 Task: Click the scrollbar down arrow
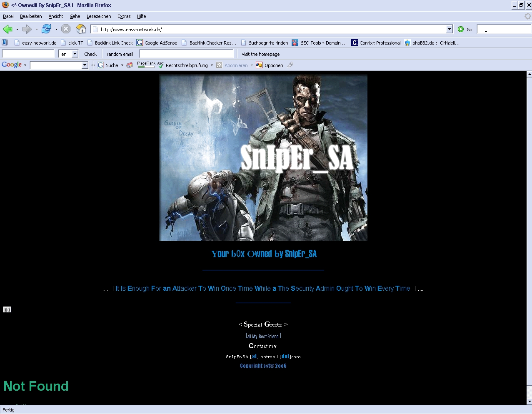pos(529,402)
